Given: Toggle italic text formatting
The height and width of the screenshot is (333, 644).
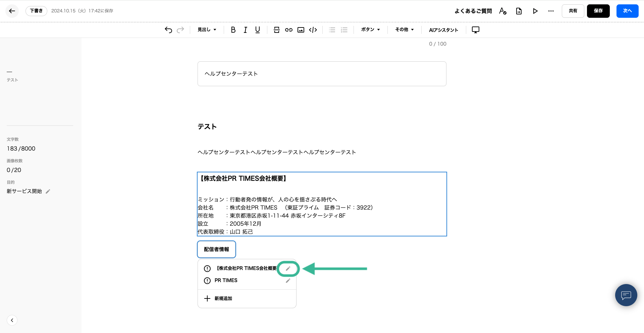Looking at the screenshot, I should [x=245, y=30].
